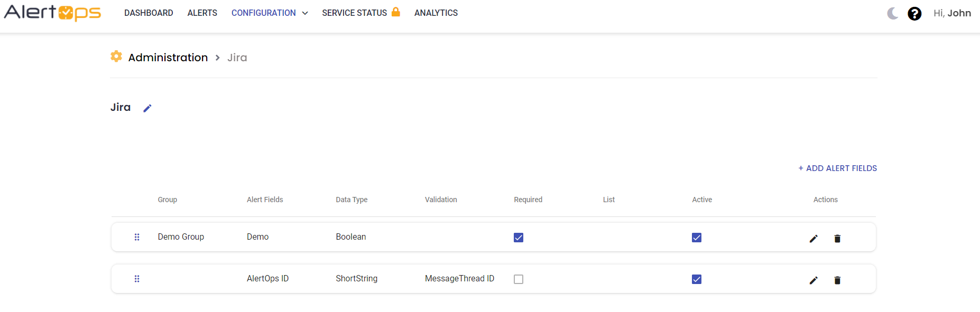Toggle dark mode moon icon
The image size is (980, 312).
coord(893,13)
